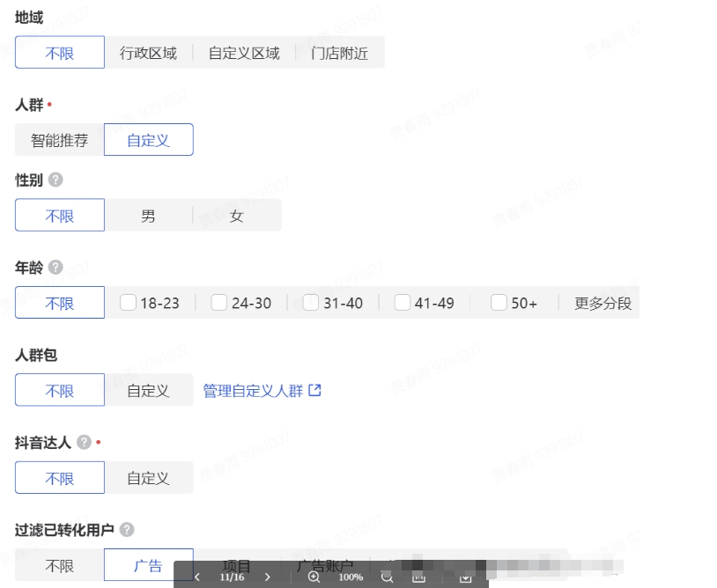Check the 41-49 age range checkbox

[403, 303]
